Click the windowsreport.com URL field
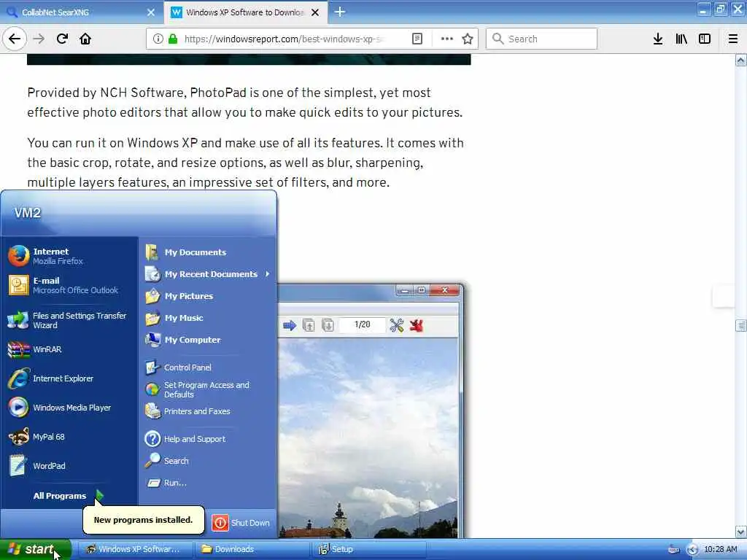 (285, 39)
